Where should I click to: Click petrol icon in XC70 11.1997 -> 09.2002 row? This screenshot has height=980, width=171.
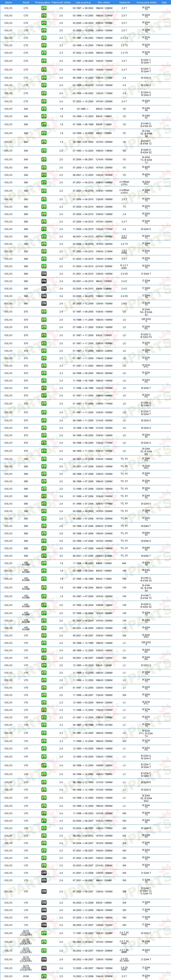(x=44, y=933)
